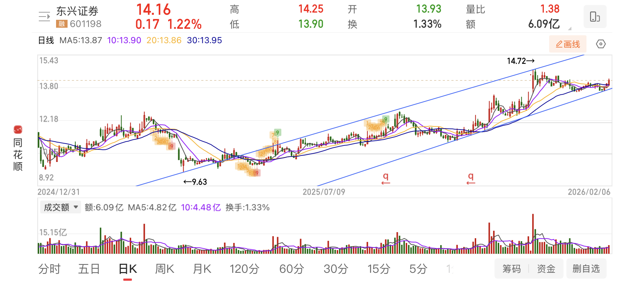Image resolution: width=644 pixels, height=298 pixels.
Task: Tap the volume ratio 1.38
Action: click(x=550, y=9)
